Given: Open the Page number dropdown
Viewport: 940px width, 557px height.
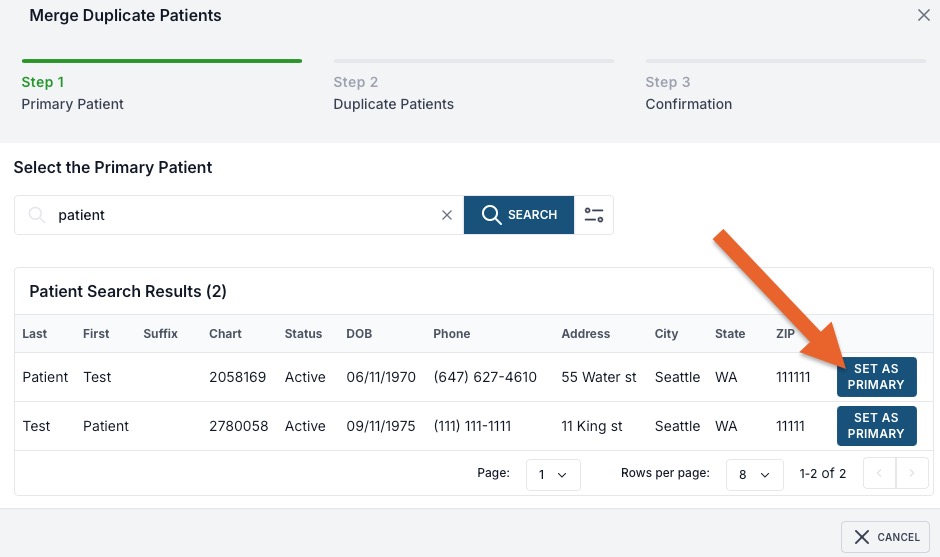Looking at the screenshot, I should [x=553, y=474].
